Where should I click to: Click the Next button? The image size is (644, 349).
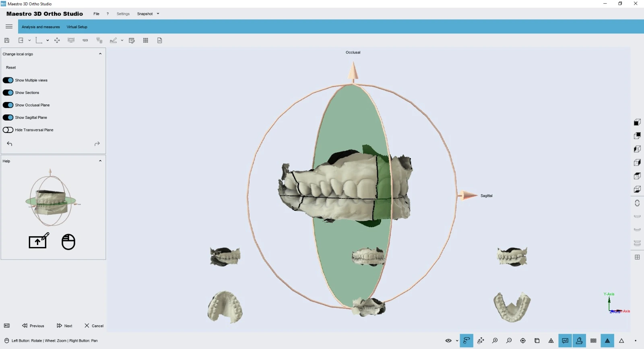click(65, 326)
